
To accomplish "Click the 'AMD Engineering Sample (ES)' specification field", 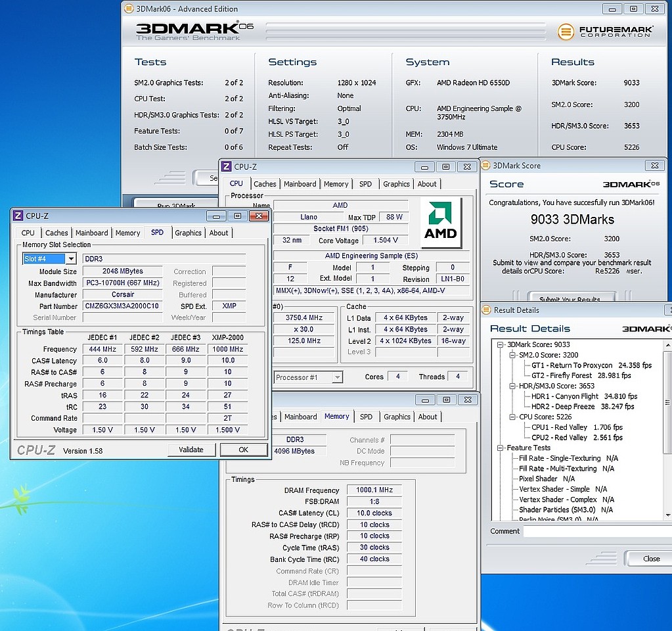I will (371, 256).
